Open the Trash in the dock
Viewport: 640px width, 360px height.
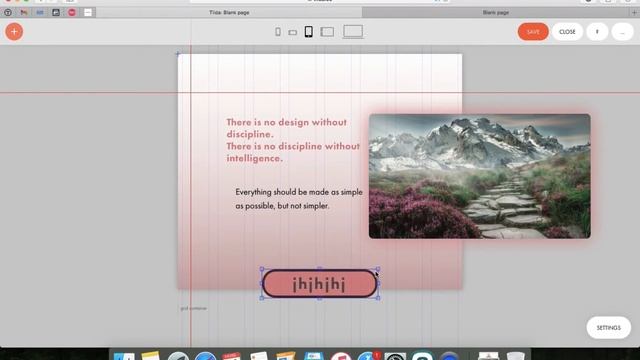(515, 356)
